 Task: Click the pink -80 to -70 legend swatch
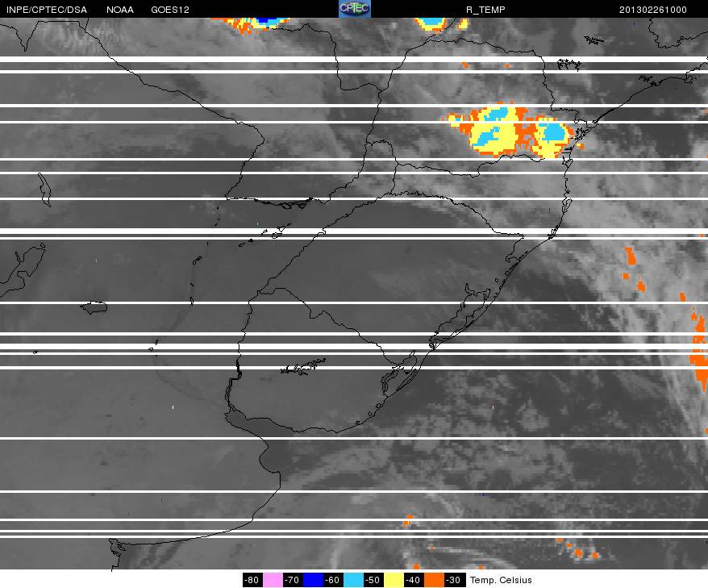coord(273,580)
